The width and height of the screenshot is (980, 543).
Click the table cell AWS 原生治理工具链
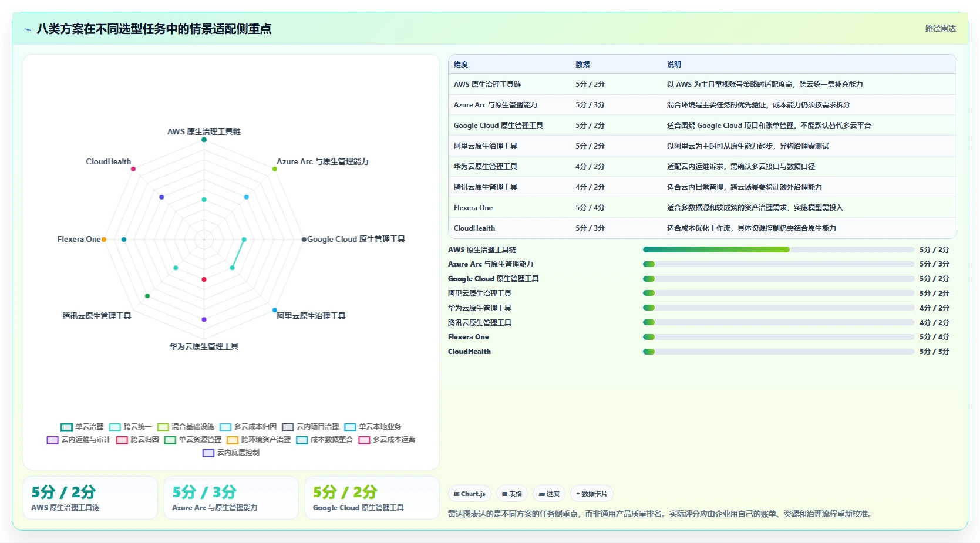click(x=487, y=85)
